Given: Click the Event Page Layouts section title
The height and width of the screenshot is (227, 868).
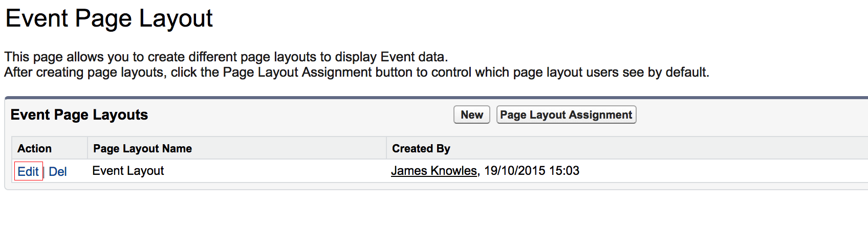Looking at the screenshot, I should coord(79,115).
